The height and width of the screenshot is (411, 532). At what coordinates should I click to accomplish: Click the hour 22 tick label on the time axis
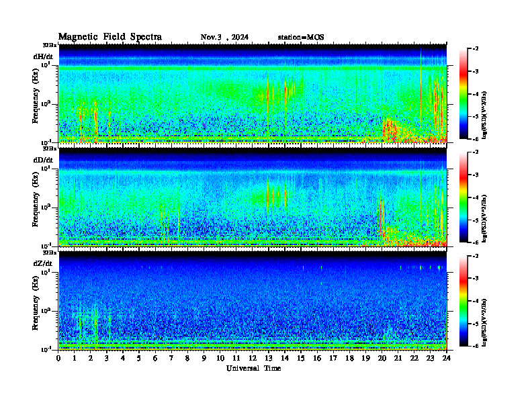pyautogui.click(x=414, y=358)
